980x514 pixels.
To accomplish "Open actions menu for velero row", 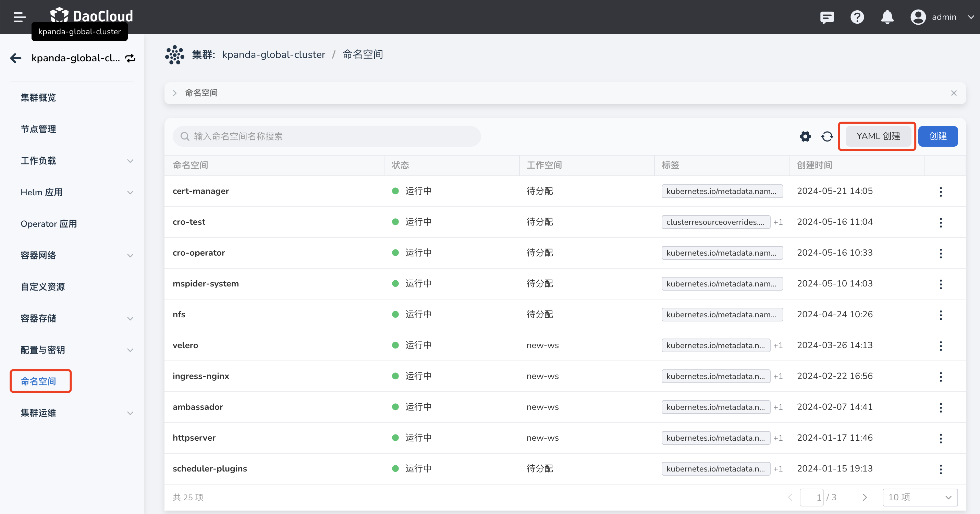I will click(941, 345).
